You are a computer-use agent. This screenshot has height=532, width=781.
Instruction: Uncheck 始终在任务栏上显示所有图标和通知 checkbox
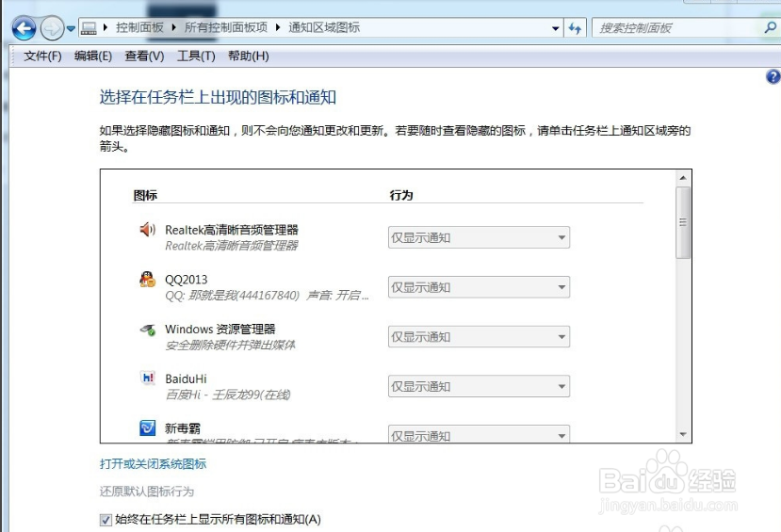(106, 520)
